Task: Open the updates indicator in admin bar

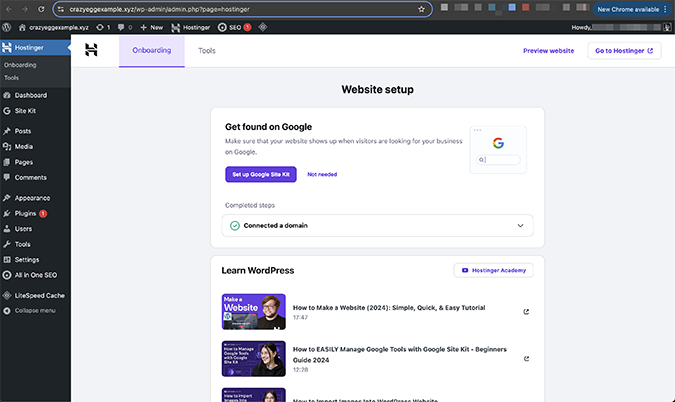Action: point(103,27)
